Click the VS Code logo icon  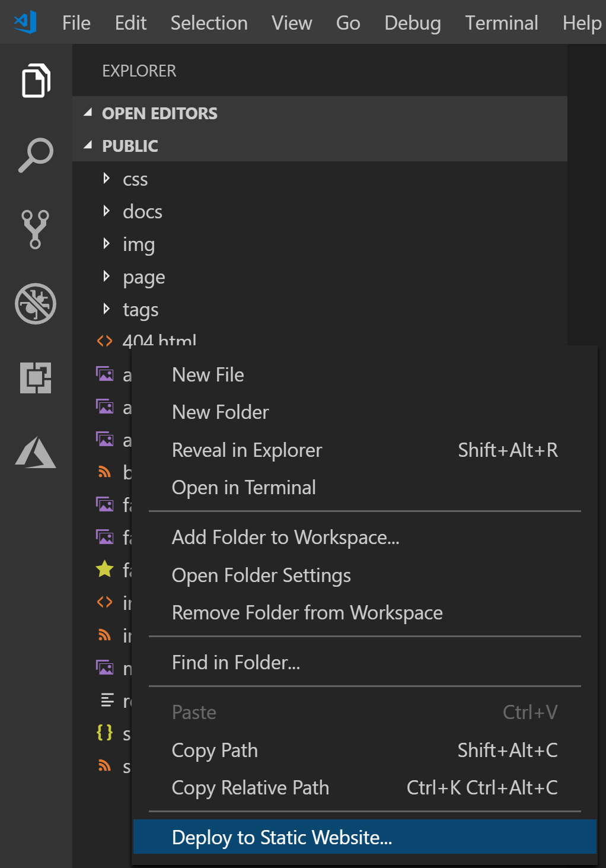pos(25,23)
